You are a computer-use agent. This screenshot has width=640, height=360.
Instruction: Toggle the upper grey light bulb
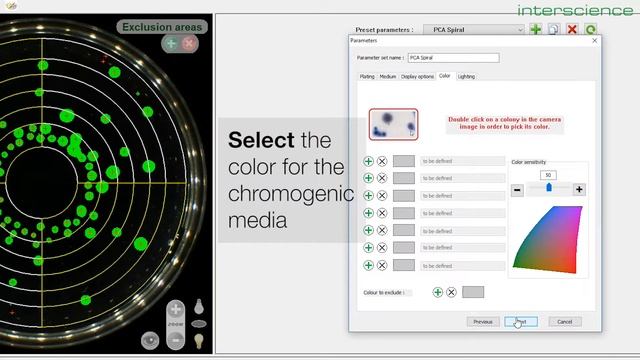click(199, 307)
